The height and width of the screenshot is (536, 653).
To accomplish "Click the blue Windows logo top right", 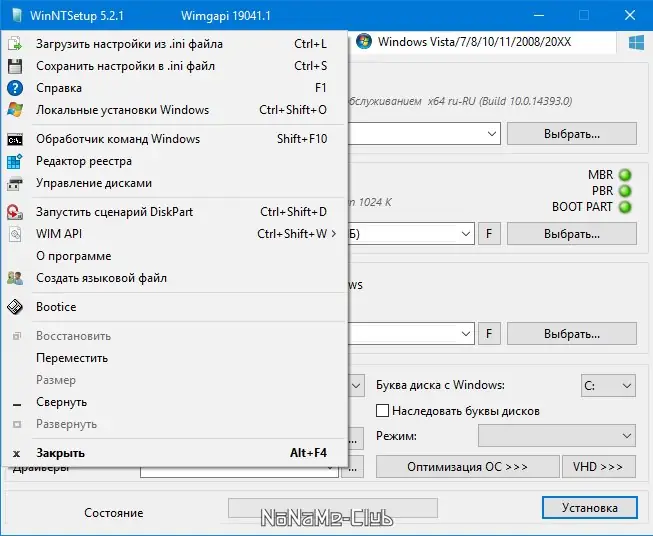I will coord(636,42).
